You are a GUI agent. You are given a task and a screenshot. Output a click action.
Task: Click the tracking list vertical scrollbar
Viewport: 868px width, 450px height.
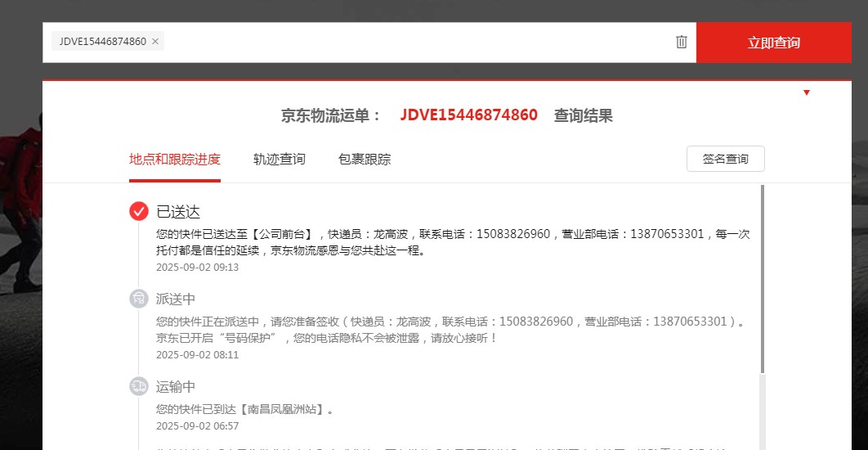763,278
